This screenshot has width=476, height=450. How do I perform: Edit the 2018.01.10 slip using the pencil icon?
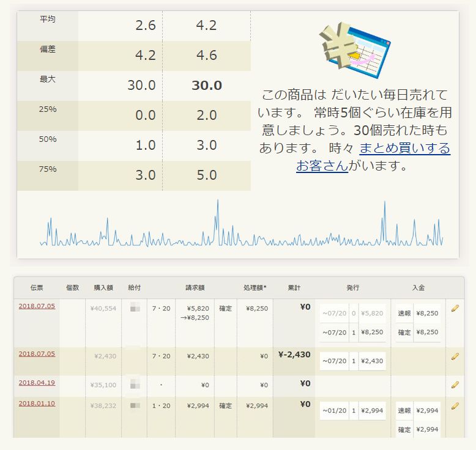[x=455, y=405]
